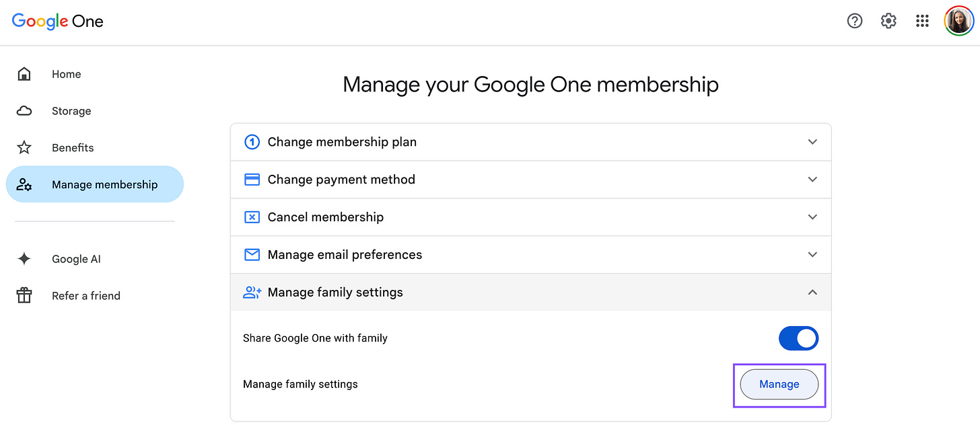Select the Home house icon in the sidebar
This screenshot has height=425, width=980.
tap(24, 74)
